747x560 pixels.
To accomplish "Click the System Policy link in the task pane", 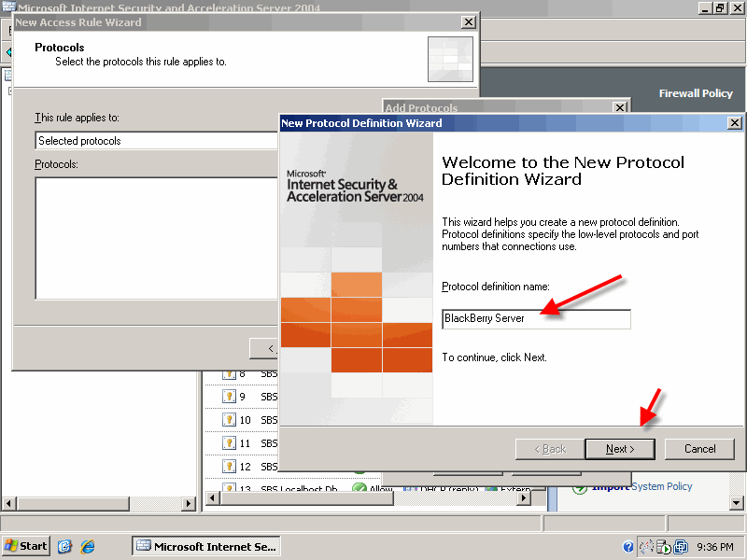I will (x=662, y=486).
